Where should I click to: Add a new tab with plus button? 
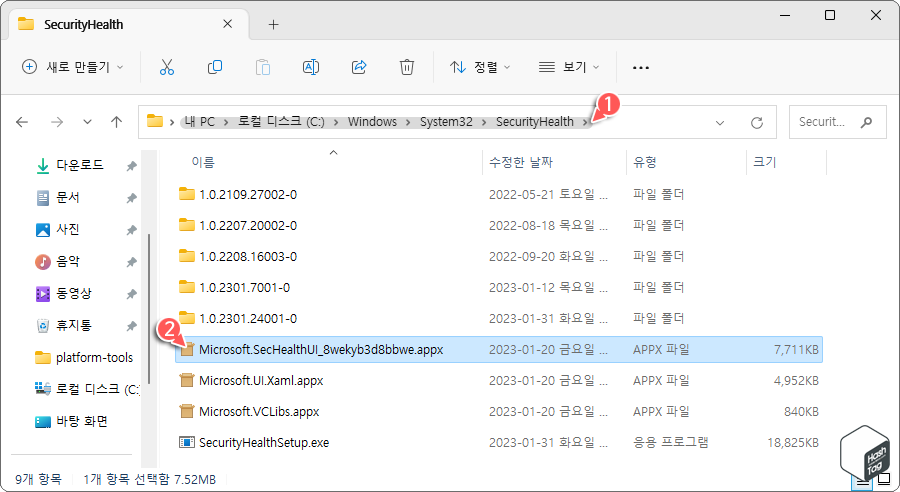click(274, 25)
